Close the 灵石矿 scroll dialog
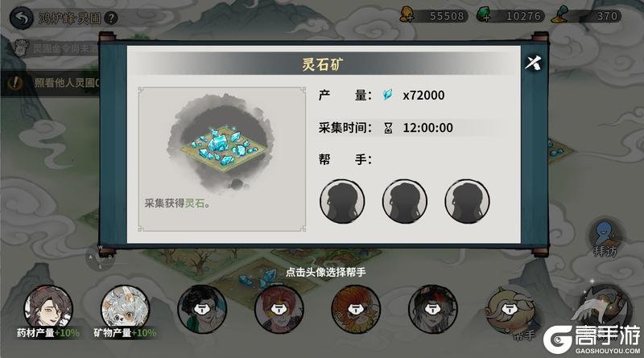The image size is (644, 358). click(x=533, y=64)
